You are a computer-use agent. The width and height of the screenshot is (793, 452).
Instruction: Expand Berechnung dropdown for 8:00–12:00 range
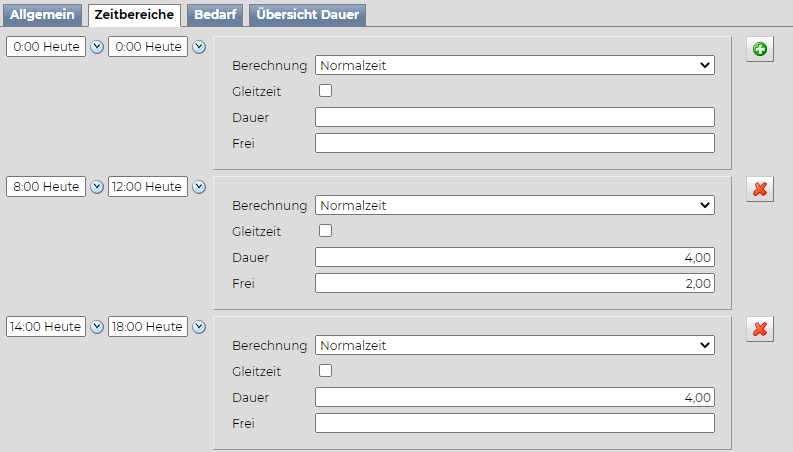coord(514,206)
